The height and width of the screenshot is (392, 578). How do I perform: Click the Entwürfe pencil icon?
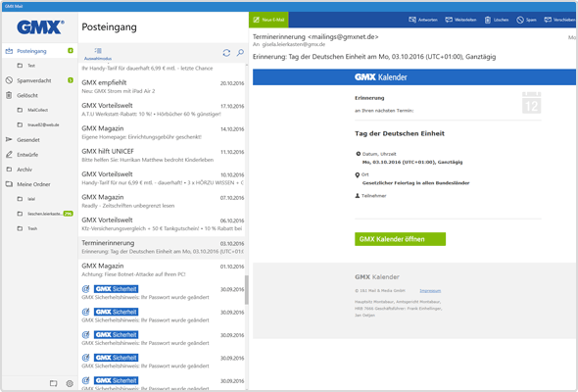(9, 155)
